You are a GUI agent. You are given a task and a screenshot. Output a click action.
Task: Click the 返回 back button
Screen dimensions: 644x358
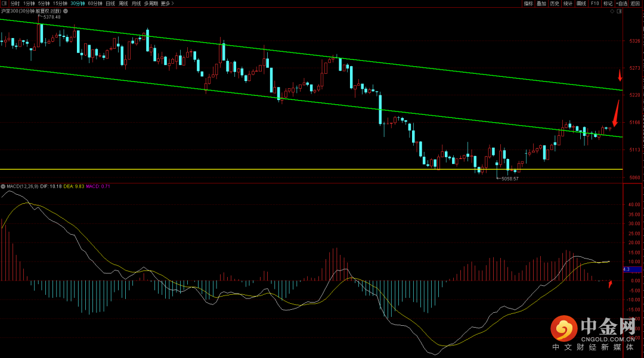pos(635,4)
